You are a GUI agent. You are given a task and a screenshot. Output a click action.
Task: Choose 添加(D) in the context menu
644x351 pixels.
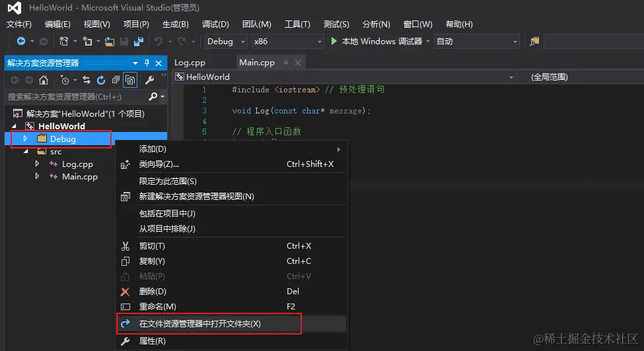pyautogui.click(x=232, y=149)
